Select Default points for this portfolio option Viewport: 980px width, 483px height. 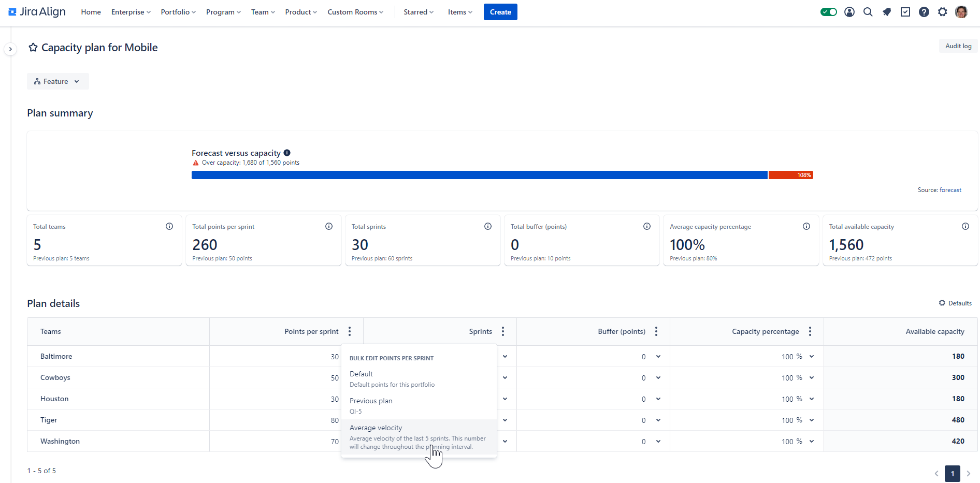pos(419,379)
